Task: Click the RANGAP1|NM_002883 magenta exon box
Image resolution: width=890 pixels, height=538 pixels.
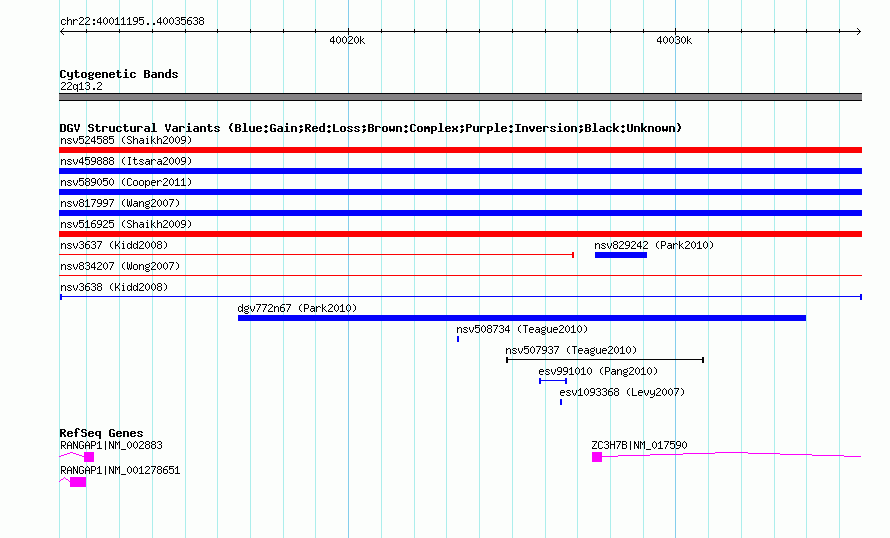Action: pos(89,457)
